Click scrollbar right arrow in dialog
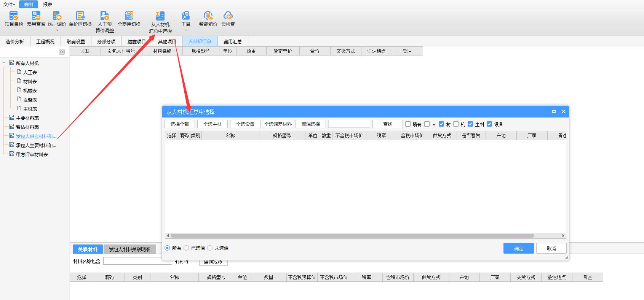644x300 pixels. tap(563, 236)
